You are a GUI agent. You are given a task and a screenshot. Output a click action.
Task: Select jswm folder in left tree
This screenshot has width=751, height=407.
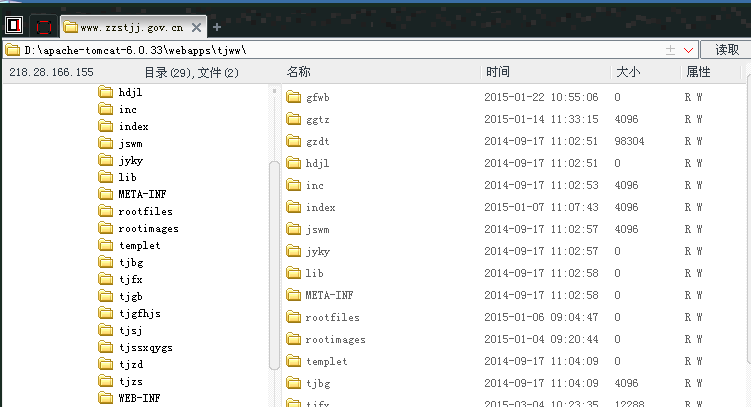coord(120,143)
